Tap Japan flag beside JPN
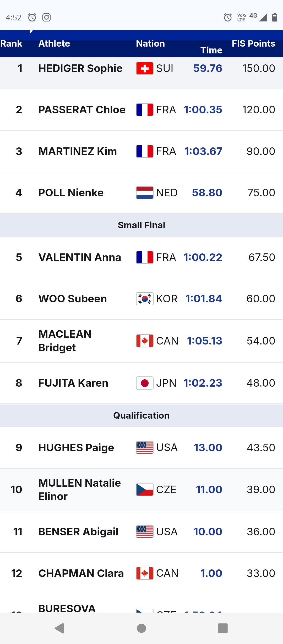The height and width of the screenshot is (644, 283). tap(145, 383)
